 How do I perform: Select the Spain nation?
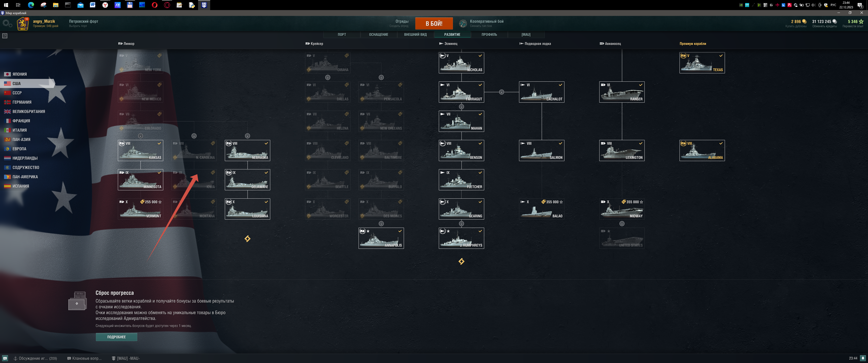coord(16,186)
